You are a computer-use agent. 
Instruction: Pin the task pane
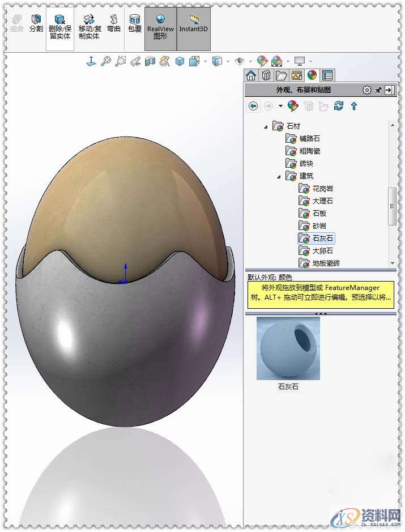(378, 90)
